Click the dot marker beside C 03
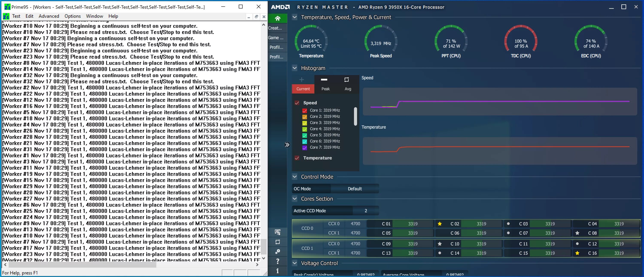This screenshot has width=644, height=277. (508, 224)
